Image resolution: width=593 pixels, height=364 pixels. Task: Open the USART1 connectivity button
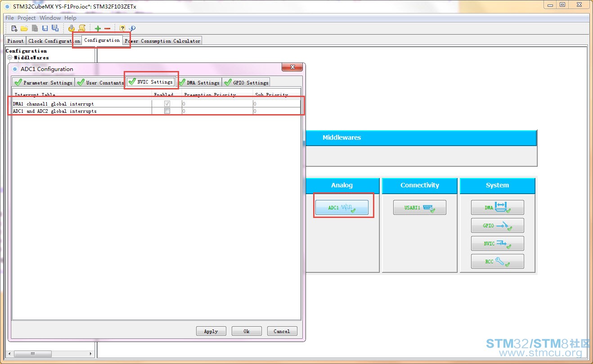tap(420, 208)
